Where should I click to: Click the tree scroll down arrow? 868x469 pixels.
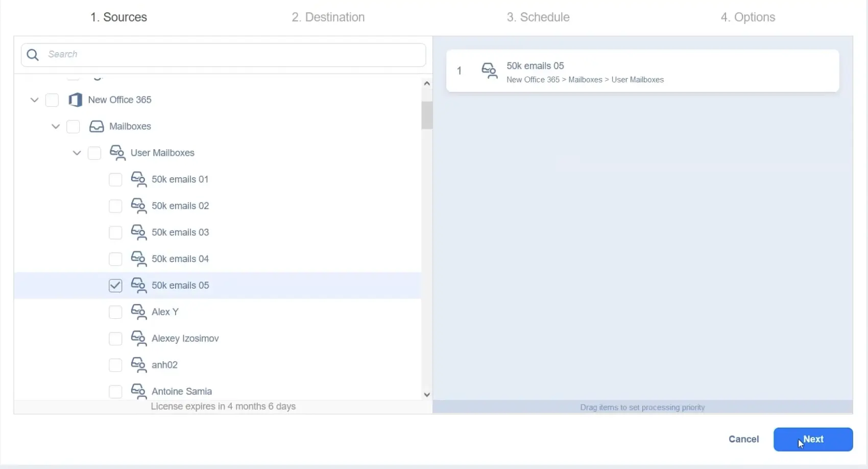(427, 394)
